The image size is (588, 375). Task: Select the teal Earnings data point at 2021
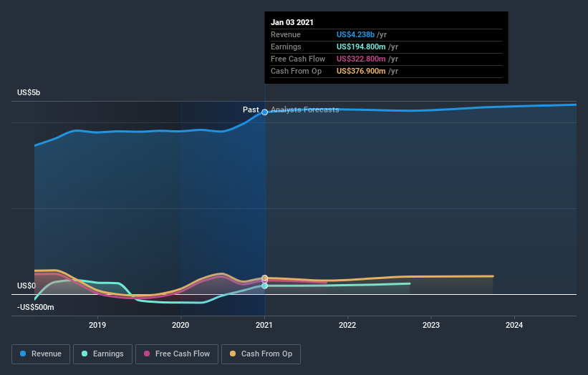click(265, 286)
